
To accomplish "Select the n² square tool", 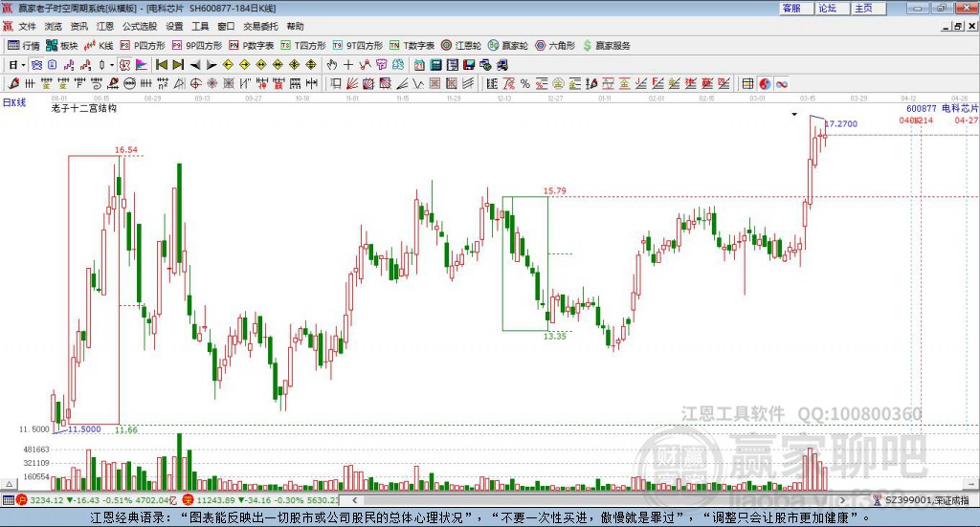I will click(163, 83).
